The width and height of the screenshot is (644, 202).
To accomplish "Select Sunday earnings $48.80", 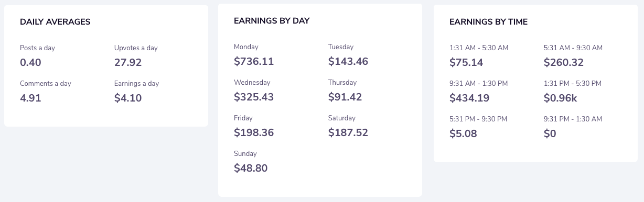I will pyautogui.click(x=251, y=169).
